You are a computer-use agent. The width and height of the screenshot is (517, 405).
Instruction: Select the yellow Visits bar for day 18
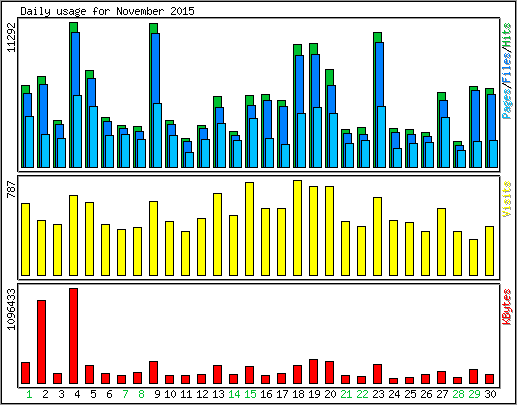(297, 228)
